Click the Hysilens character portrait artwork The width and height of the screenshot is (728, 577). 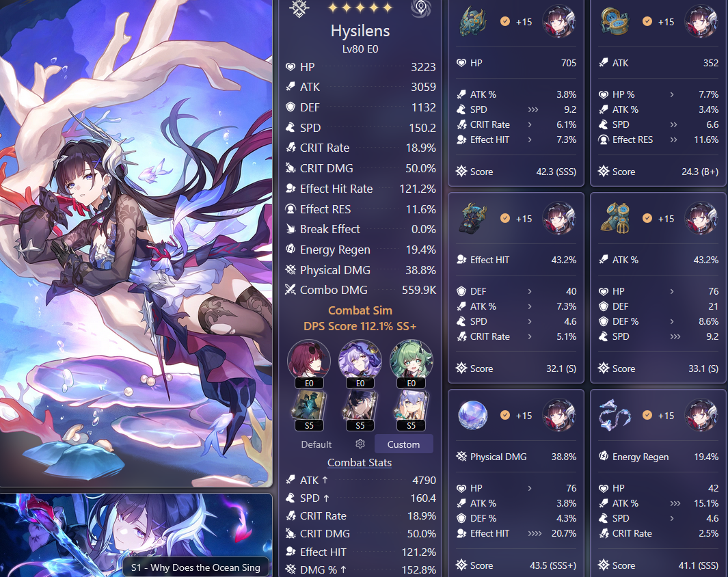pyautogui.click(x=136, y=243)
